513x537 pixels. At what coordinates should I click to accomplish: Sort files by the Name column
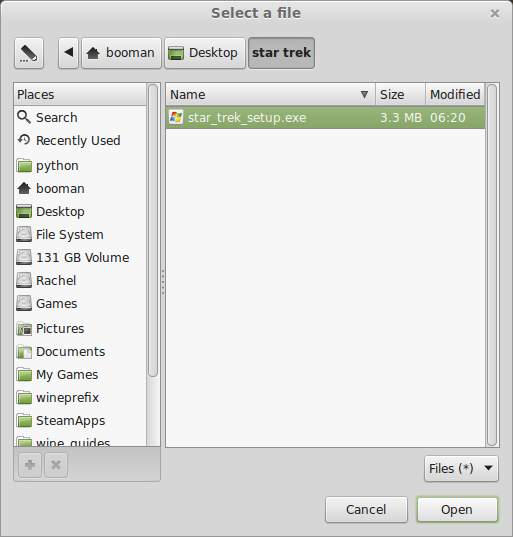[271, 94]
